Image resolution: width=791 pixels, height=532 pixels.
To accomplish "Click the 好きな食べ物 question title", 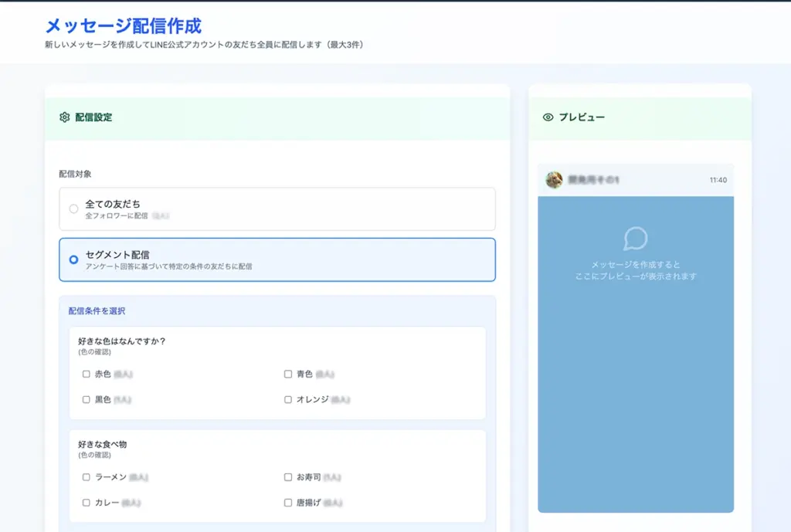I will 102,444.
